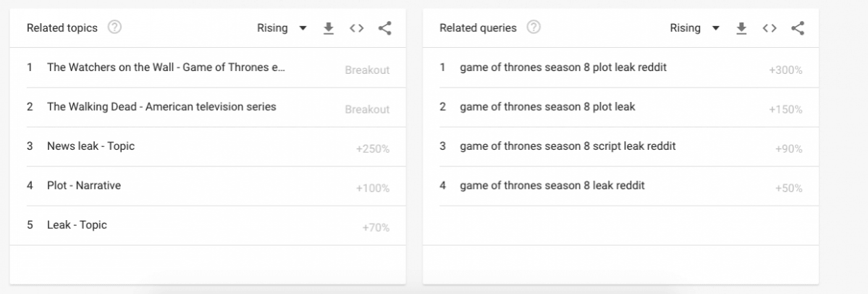Open season 8 plot leak reddit query
This screenshot has height=294, width=868.
[x=562, y=68]
